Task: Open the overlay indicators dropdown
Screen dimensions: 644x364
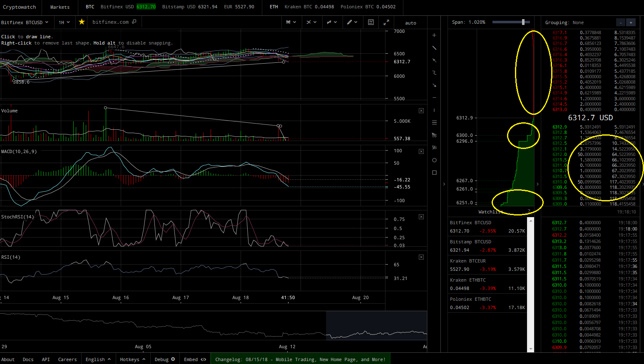Action: (311, 22)
